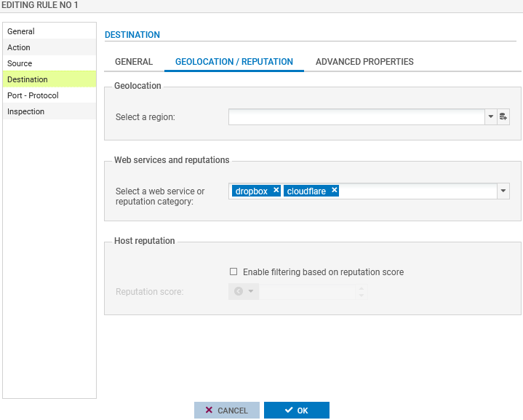Enable filtering based on reputation score
Screen dimensions: 523x420
pyautogui.click(x=233, y=272)
